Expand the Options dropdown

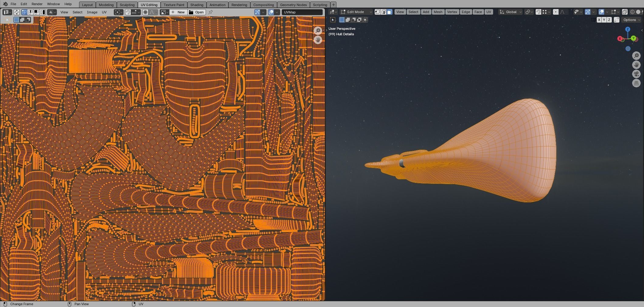click(632, 20)
